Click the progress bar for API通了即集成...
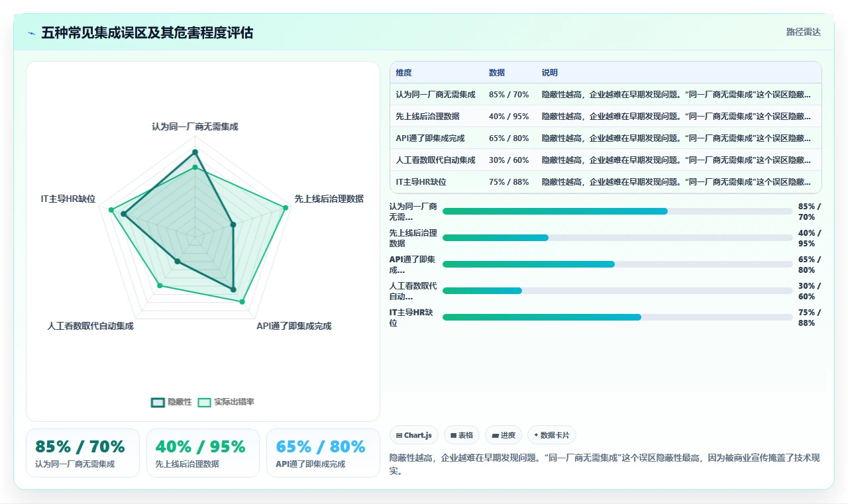 [617, 264]
